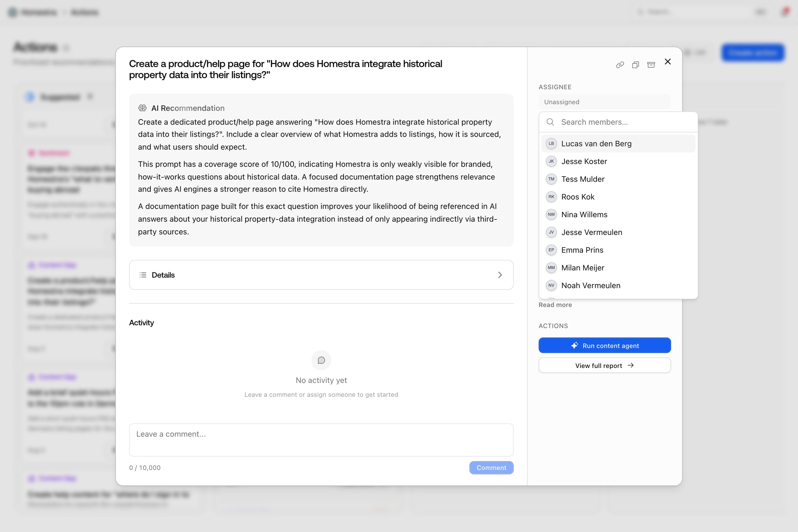Click the NV avatar icon
Viewport: 798px width, 532px height.
coord(551,285)
